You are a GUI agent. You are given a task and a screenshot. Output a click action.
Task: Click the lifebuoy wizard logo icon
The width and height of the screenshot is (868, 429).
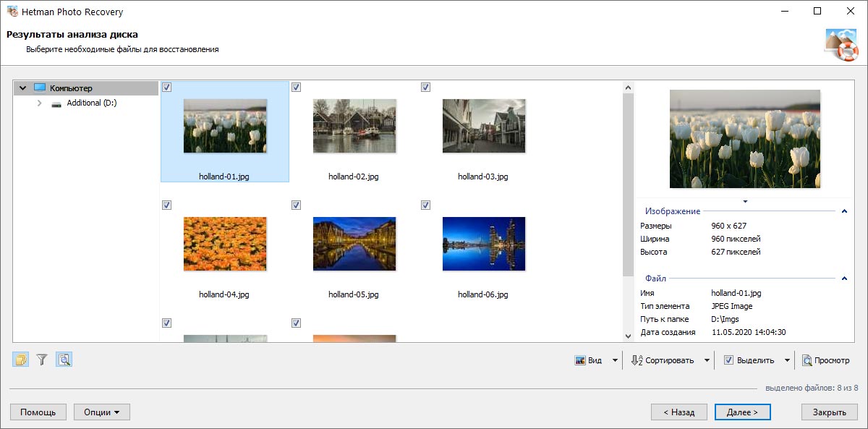click(841, 45)
